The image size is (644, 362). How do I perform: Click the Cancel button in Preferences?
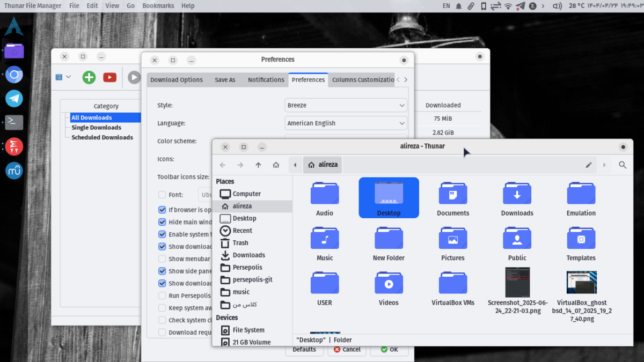(347, 350)
